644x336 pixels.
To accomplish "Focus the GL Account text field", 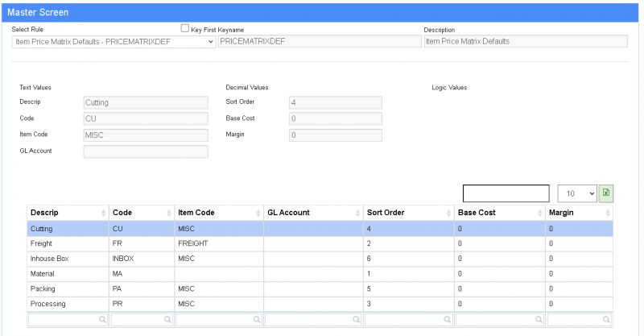I will tap(146, 151).
